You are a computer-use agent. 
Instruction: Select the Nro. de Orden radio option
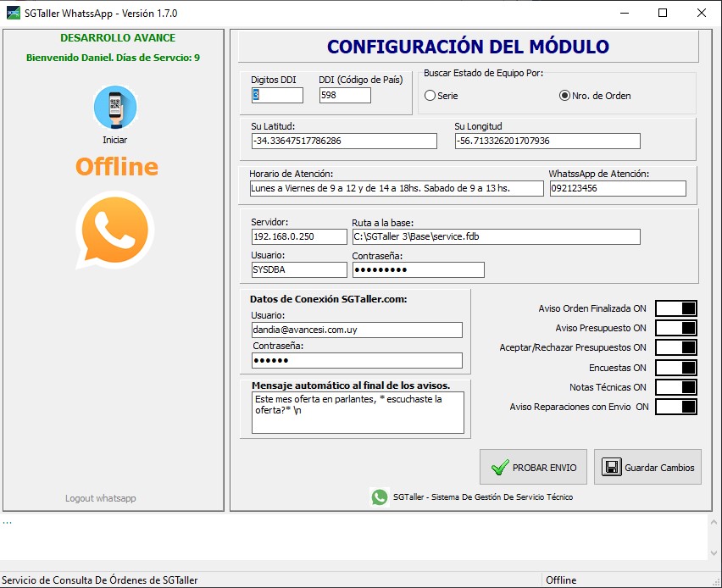click(565, 96)
